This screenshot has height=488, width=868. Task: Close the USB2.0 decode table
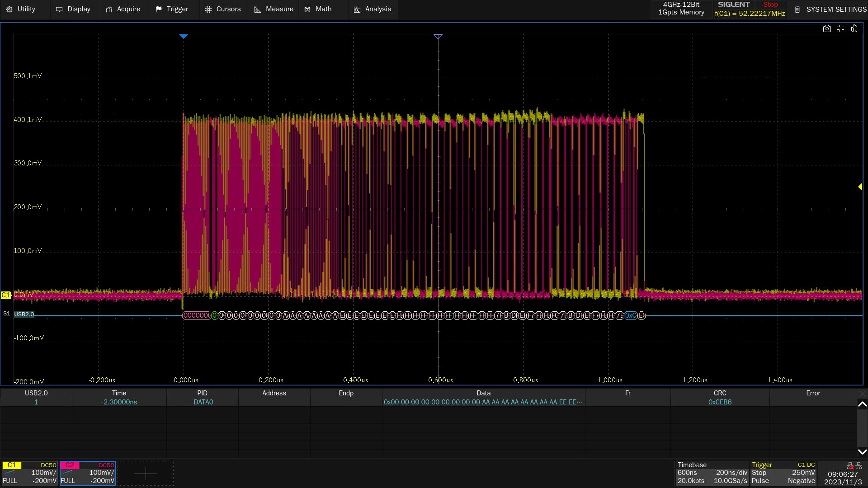862,394
